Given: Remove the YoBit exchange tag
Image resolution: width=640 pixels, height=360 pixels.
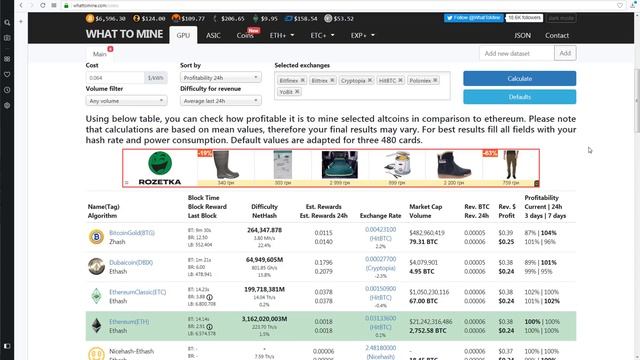Looking at the screenshot, I should coord(297,92).
